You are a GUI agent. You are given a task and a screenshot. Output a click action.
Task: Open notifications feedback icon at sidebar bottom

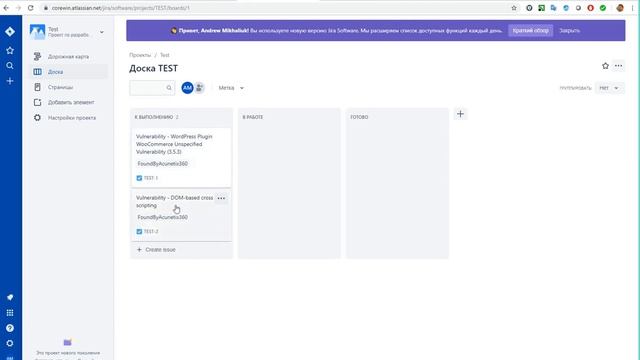pos(10,297)
